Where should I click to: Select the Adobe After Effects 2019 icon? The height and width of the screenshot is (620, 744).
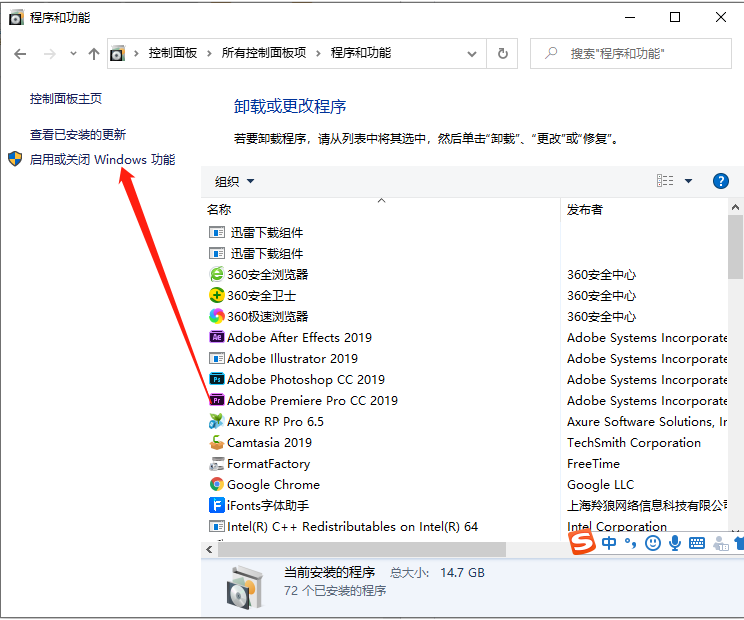[216, 338]
